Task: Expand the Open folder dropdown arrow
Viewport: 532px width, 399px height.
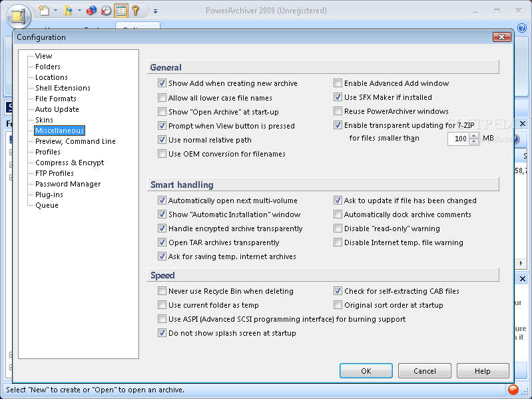Action: 79,11
